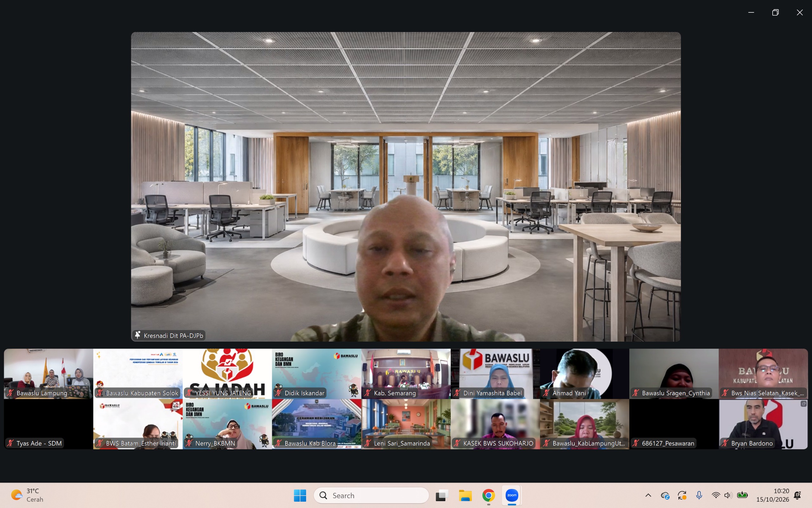Select the YESSI YUNS JATENG video tile
812x508 pixels.
(x=227, y=374)
